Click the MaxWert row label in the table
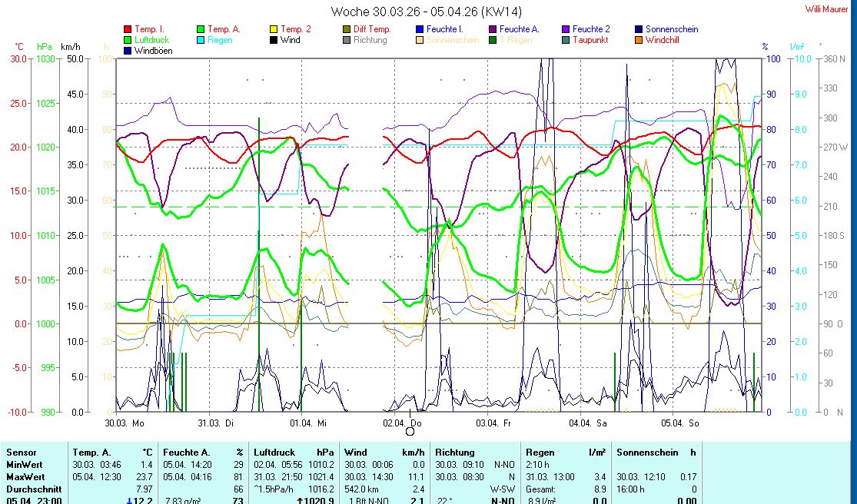This screenshot has height=504, width=857. tap(23, 477)
